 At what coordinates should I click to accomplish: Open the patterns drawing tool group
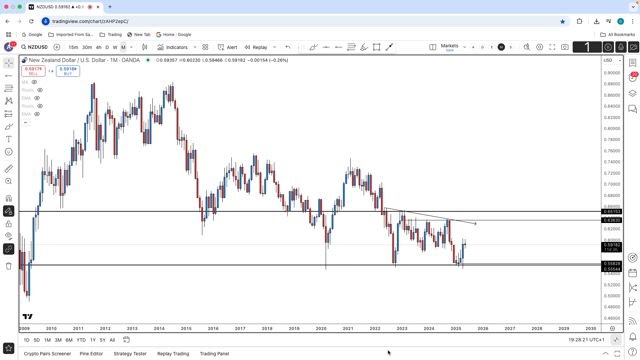[9, 101]
